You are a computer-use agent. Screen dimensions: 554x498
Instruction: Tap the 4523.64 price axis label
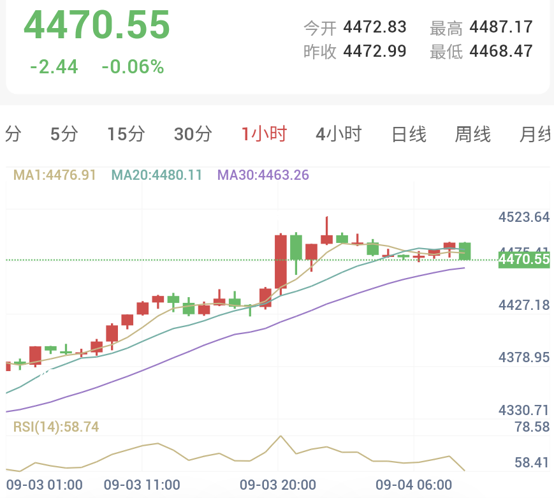tap(524, 217)
